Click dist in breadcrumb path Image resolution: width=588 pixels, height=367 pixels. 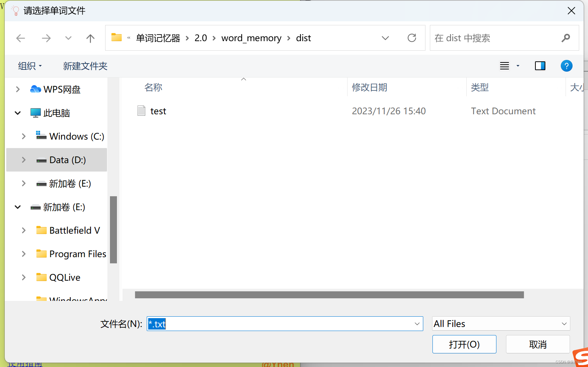303,38
